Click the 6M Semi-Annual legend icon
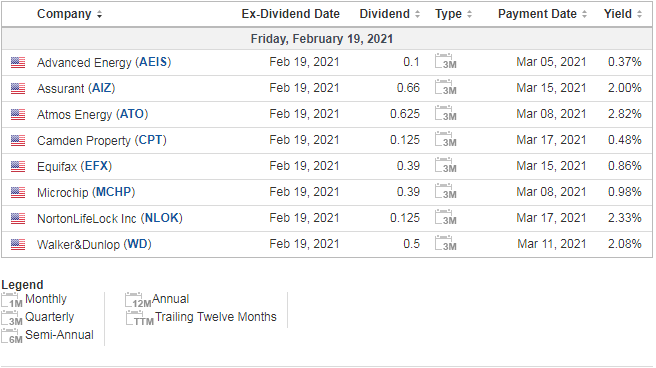 click(x=12, y=336)
